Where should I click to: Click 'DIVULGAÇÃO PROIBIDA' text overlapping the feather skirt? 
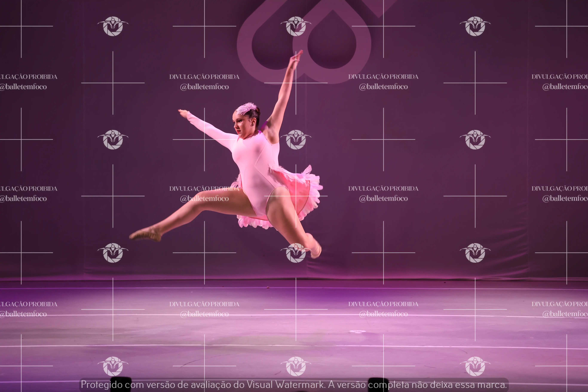pyautogui.click(x=204, y=188)
